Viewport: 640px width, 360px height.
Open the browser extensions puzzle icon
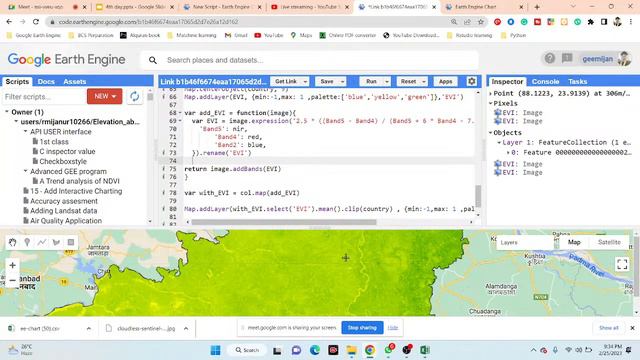(591, 22)
